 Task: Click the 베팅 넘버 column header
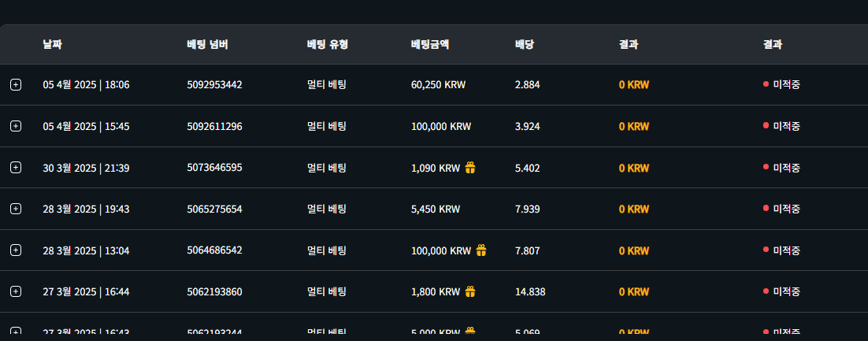(207, 44)
